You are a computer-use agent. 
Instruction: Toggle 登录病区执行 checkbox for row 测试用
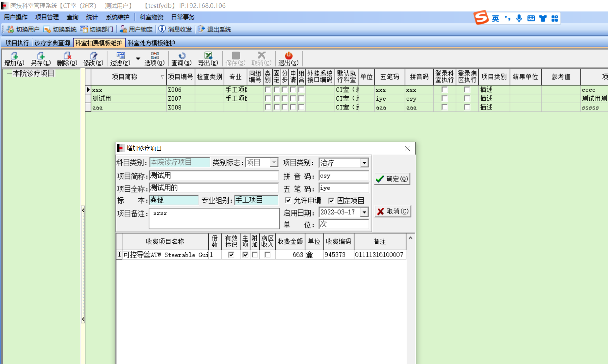click(467, 98)
